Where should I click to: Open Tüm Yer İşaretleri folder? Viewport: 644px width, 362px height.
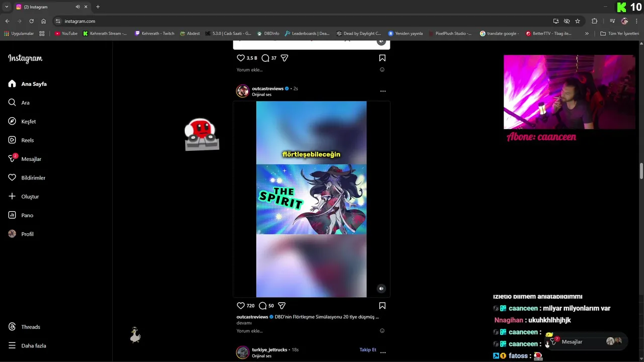619,34
